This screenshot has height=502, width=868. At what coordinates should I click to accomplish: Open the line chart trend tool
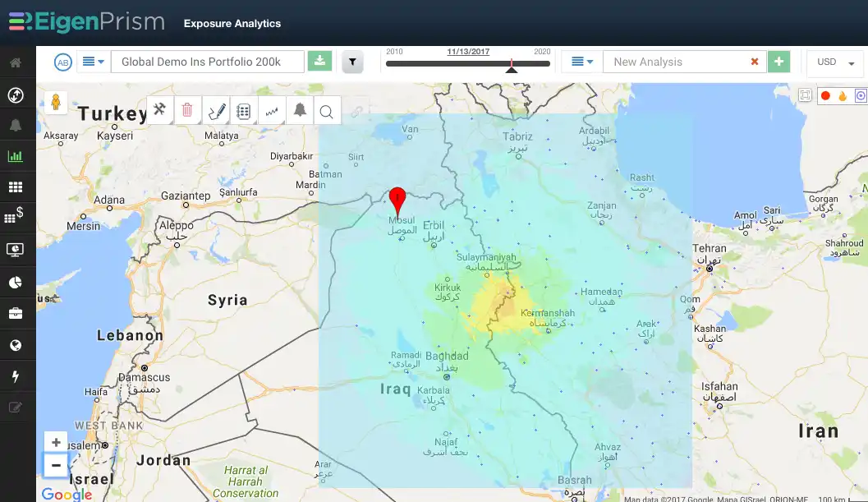pyautogui.click(x=271, y=111)
